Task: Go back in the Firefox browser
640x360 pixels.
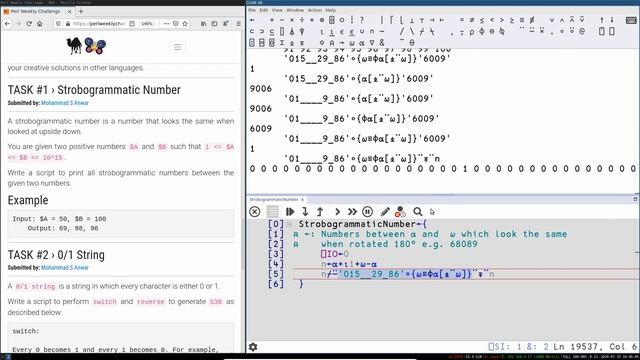Action: coord(7,24)
